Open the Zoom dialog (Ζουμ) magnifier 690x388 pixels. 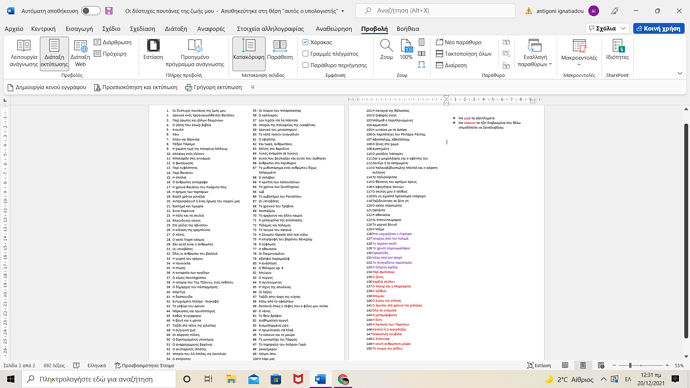click(x=386, y=49)
